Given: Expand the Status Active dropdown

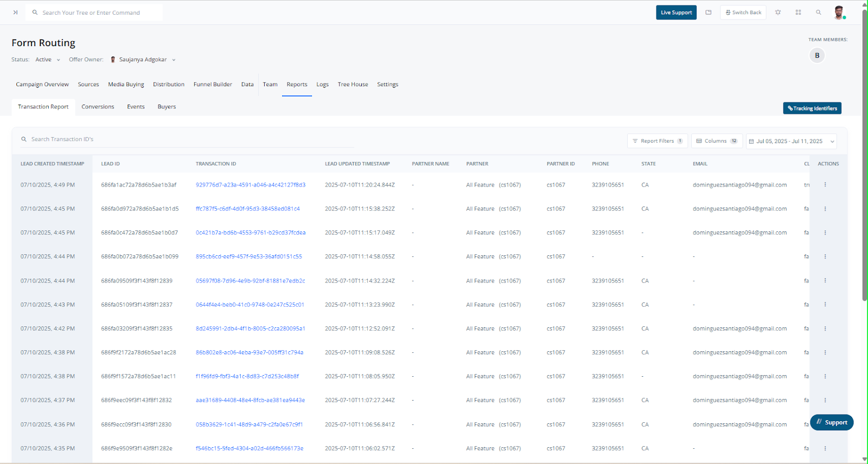Looking at the screenshot, I should tap(48, 60).
